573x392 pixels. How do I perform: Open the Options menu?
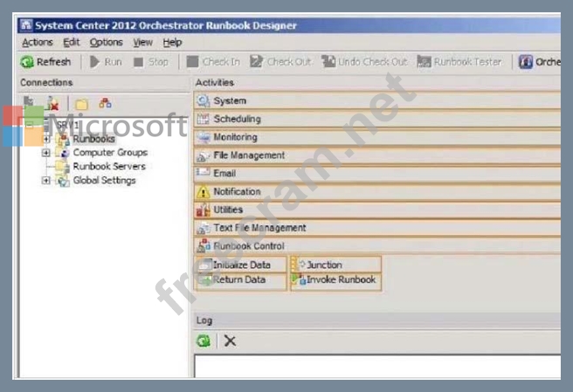click(106, 43)
